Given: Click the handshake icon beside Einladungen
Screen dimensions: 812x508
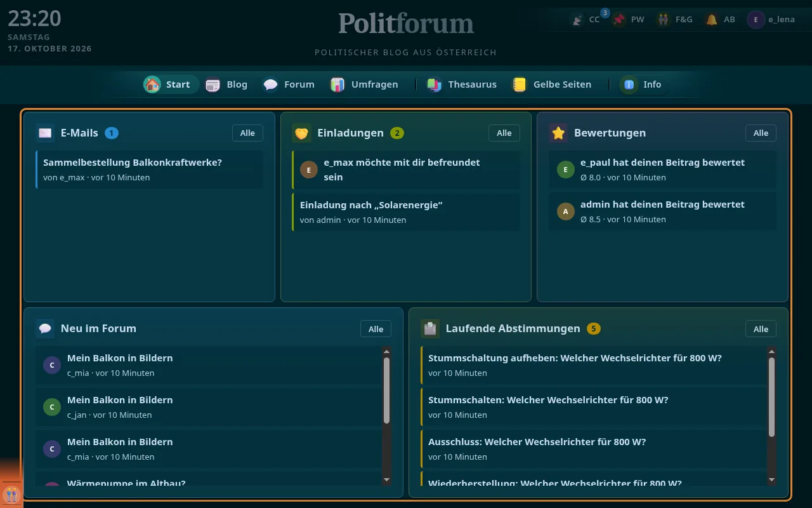Looking at the screenshot, I should click(x=301, y=133).
